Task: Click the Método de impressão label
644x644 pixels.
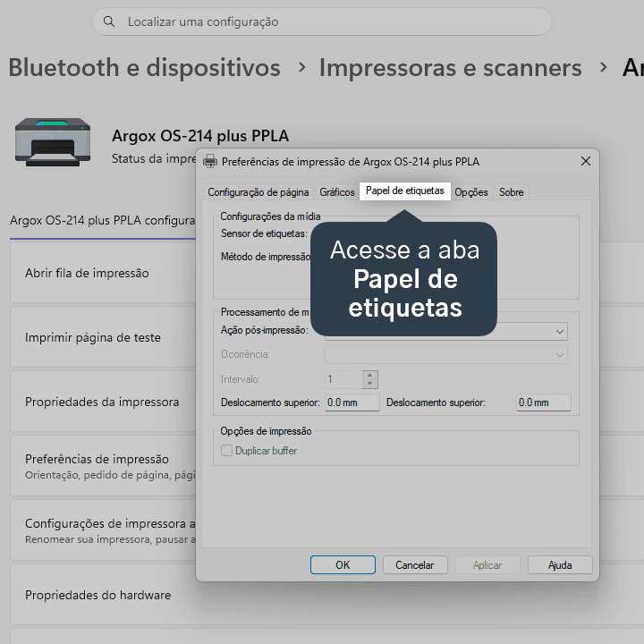Action: [266, 257]
